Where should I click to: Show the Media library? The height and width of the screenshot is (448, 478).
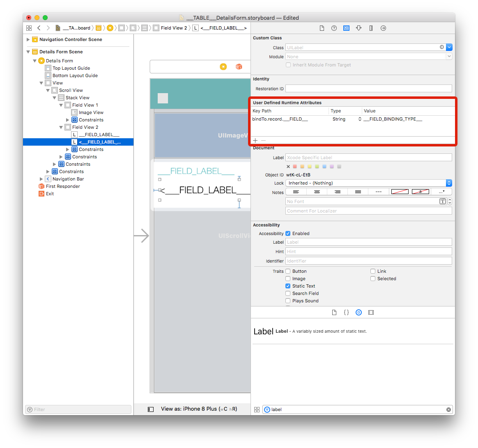(371, 313)
